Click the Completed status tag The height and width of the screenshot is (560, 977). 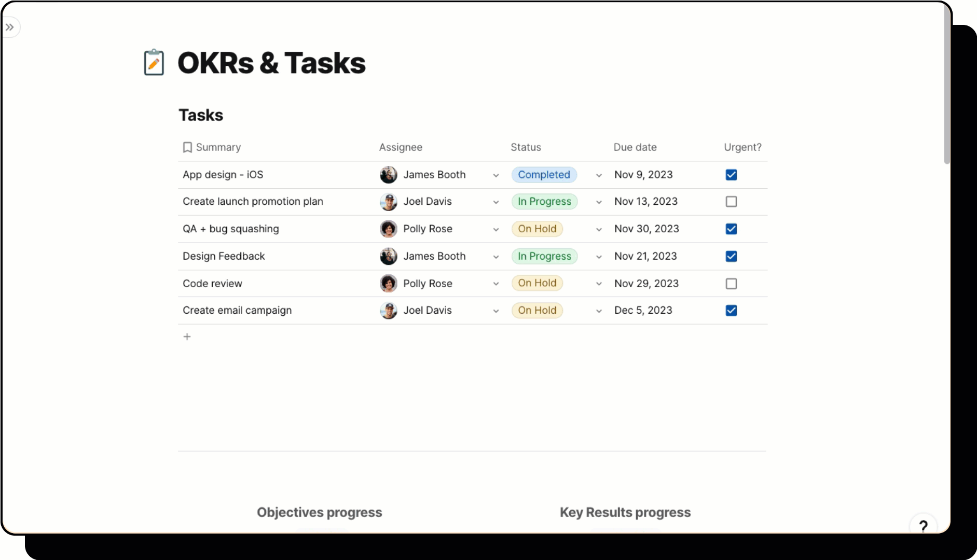point(544,175)
